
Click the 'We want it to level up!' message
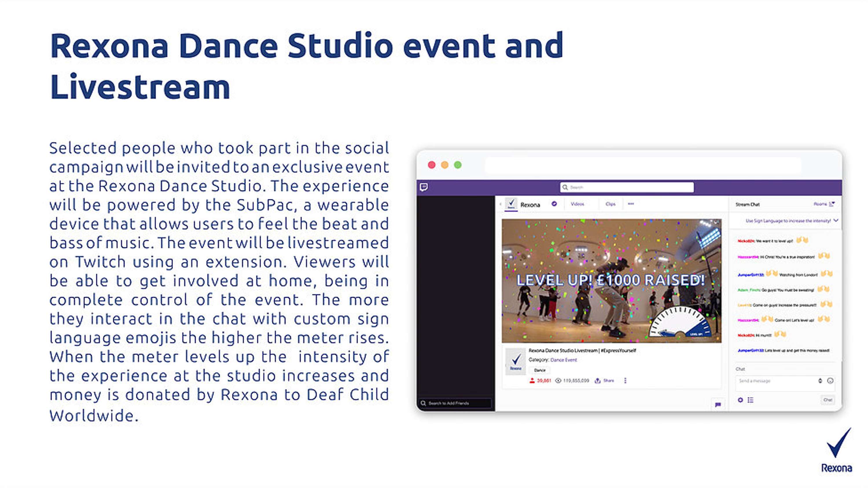(773, 241)
